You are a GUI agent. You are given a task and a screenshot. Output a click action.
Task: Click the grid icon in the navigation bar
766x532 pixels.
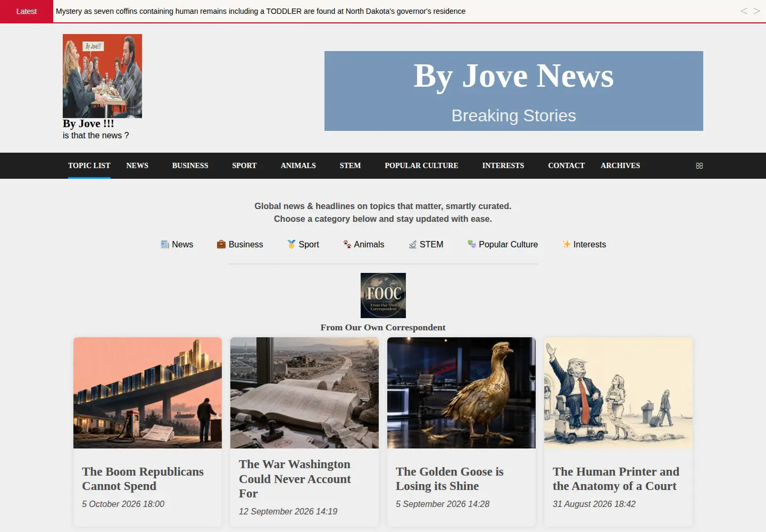pos(699,166)
